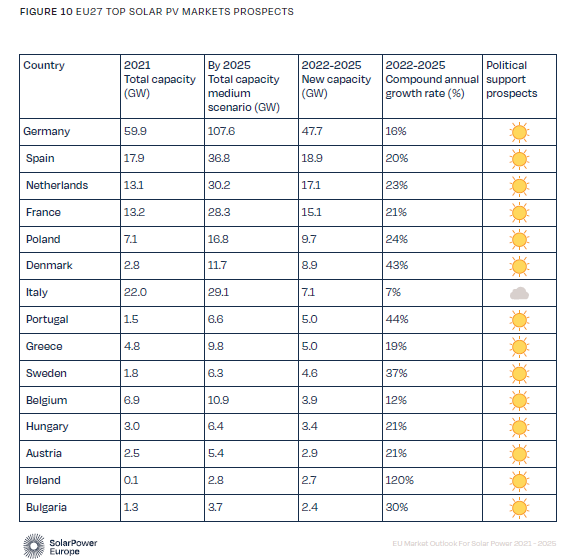
Task: Click the SolarPower Europe text
Action: tap(73, 547)
